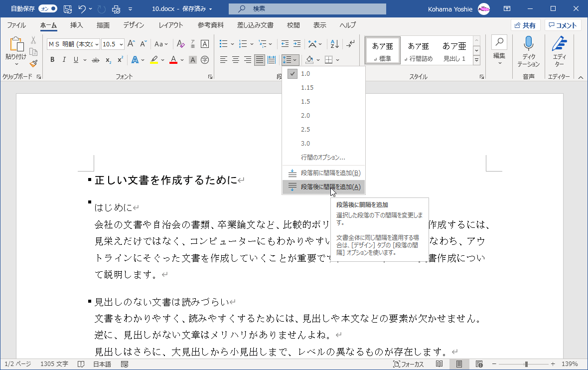Expand the styles gallery with more arrow

[x=476, y=60]
